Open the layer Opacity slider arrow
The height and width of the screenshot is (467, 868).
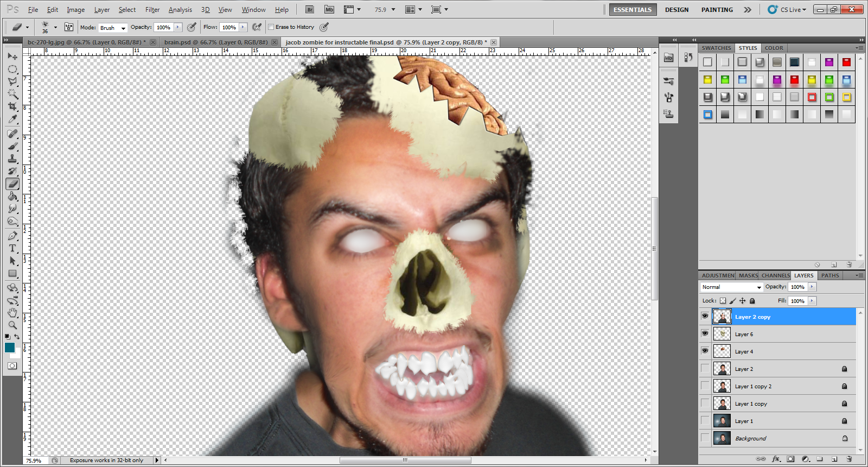[x=812, y=287]
